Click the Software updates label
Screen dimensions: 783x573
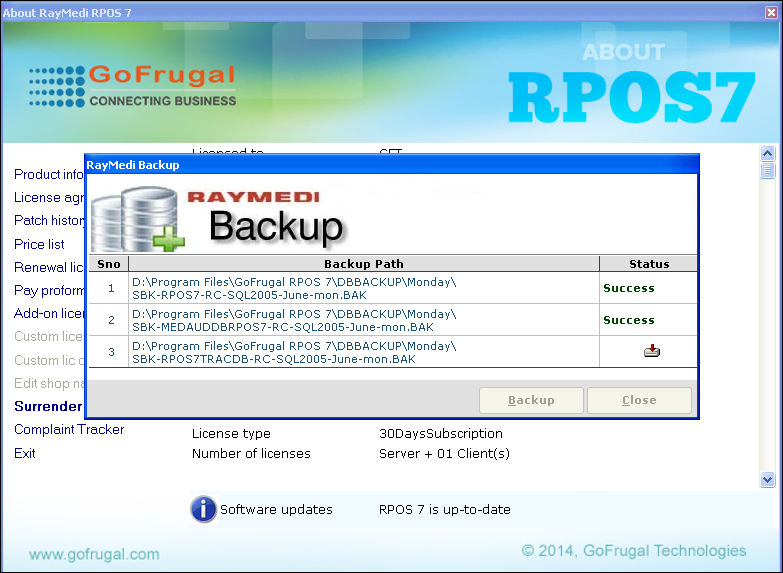(276, 510)
